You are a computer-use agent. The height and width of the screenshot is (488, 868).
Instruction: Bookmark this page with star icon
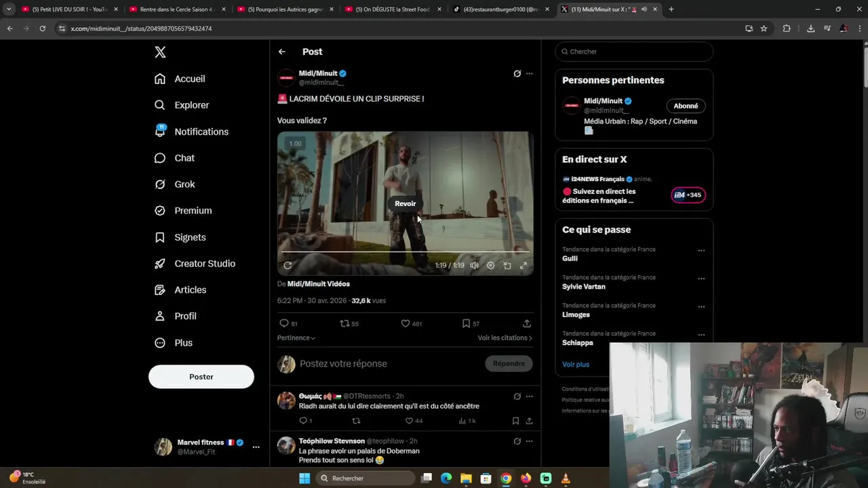pos(764,28)
